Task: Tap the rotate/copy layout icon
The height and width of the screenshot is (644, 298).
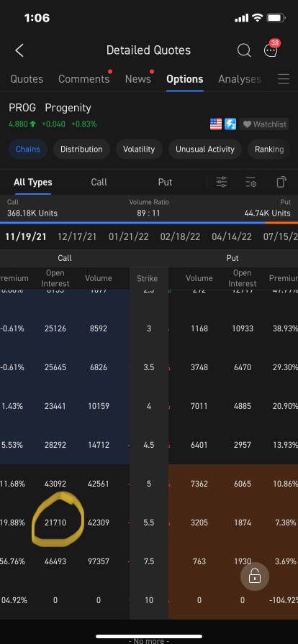Action: [x=281, y=182]
